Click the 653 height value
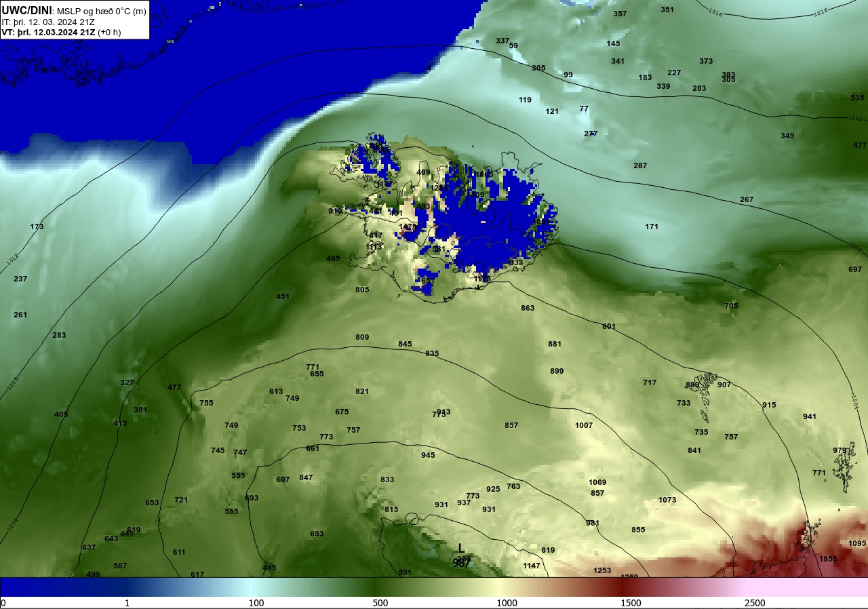The height and width of the screenshot is (609, 868). tap(152, 503)
